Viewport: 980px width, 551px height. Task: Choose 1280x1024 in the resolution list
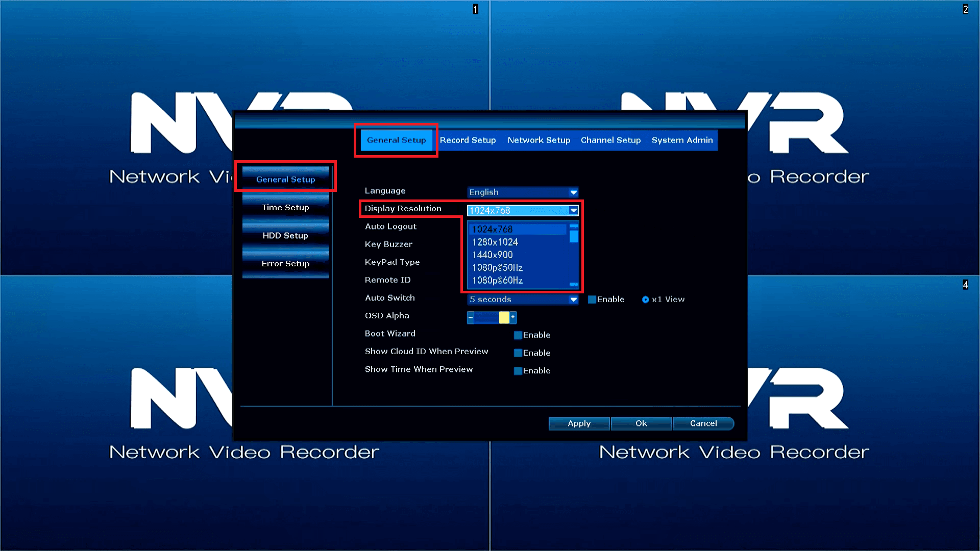coord(517,242)
